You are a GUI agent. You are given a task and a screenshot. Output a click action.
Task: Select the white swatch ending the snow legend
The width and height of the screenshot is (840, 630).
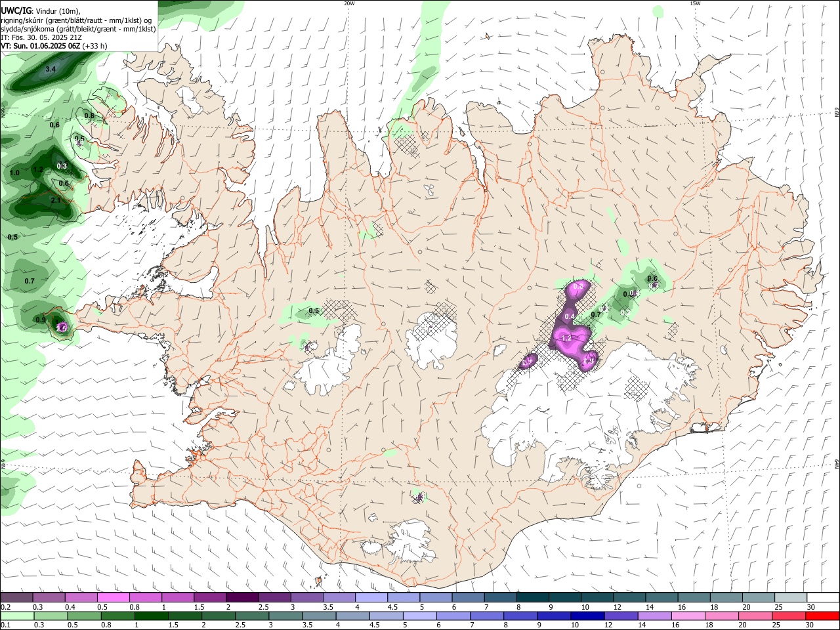pyautogui.click(x=822, y=597)
